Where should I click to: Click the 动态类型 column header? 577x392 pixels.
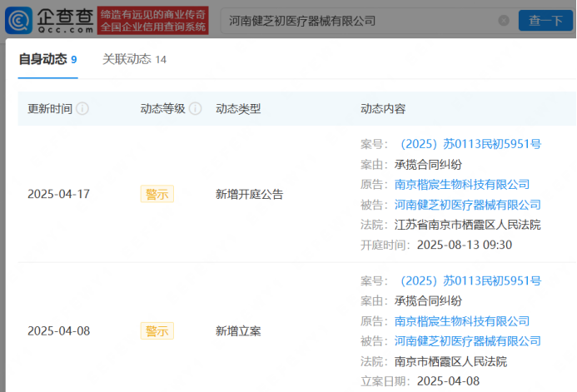click(x=238, y=109)
